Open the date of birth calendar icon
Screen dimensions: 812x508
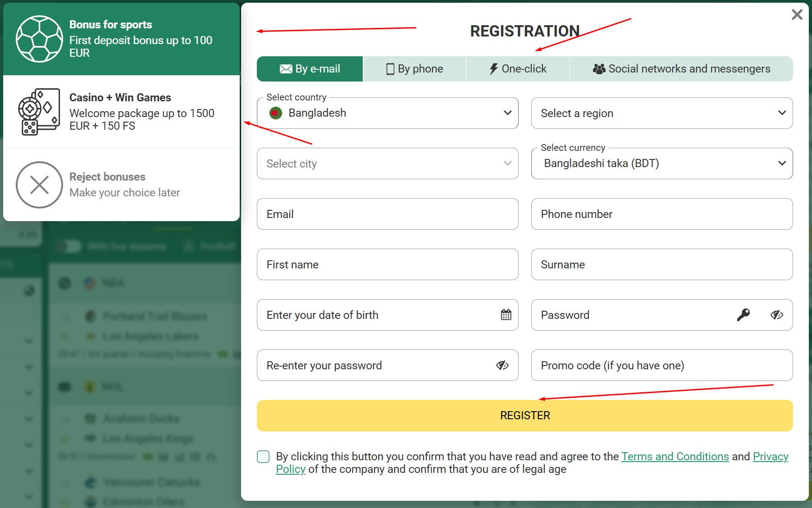(x=506, y=315)
